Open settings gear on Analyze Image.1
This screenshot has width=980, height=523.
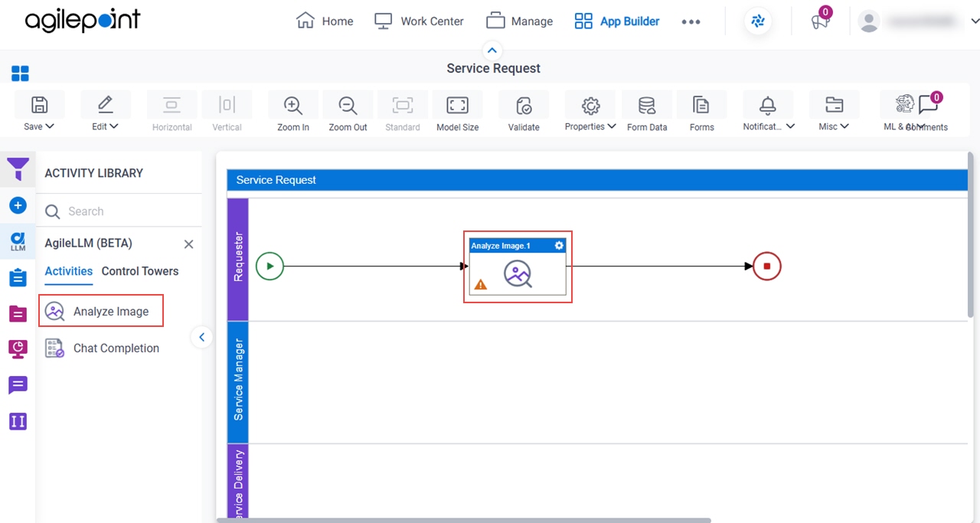coord(559,245)
